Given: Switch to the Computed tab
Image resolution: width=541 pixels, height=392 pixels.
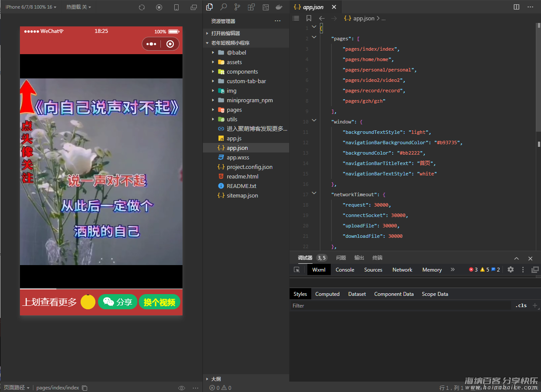Looking at the screenshot, I should click(327, 294).
